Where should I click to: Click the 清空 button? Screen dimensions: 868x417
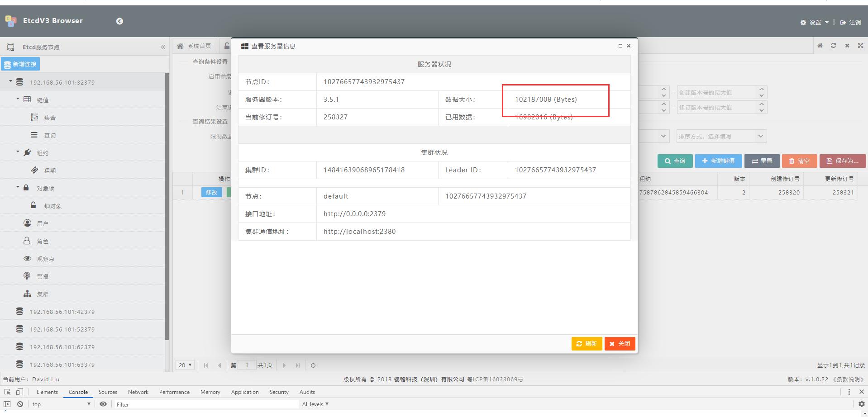click(x=799, y=161)
